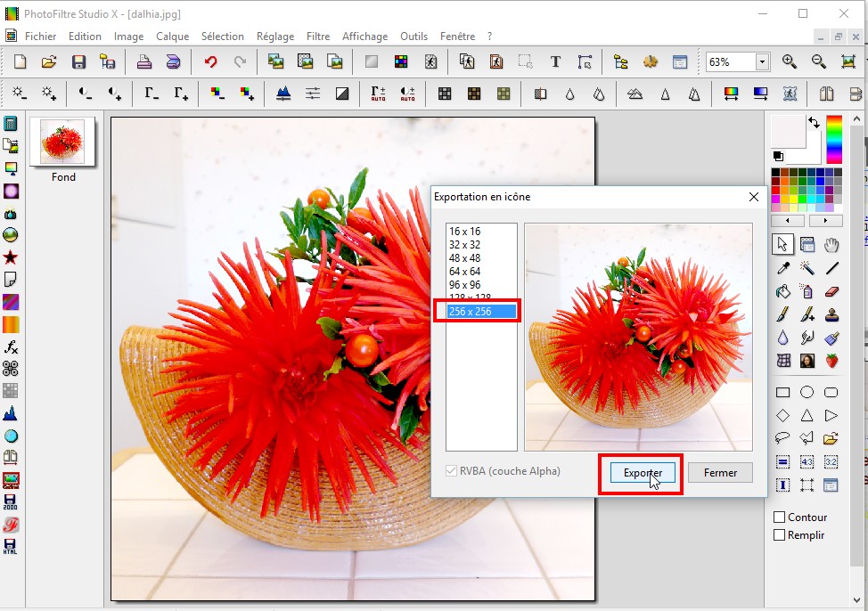Create a new image with the blank page icon
This screenshot has width=868, height=611.
click(20, 61)
